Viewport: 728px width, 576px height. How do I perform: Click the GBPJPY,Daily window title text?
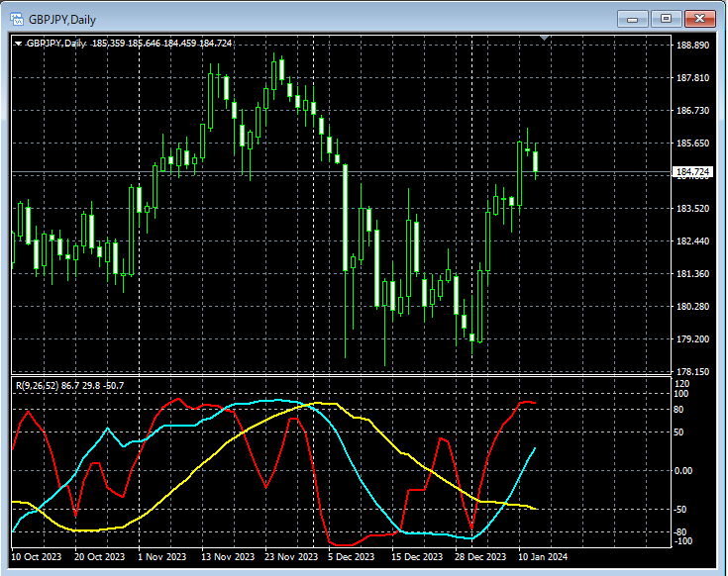point(62,20)
